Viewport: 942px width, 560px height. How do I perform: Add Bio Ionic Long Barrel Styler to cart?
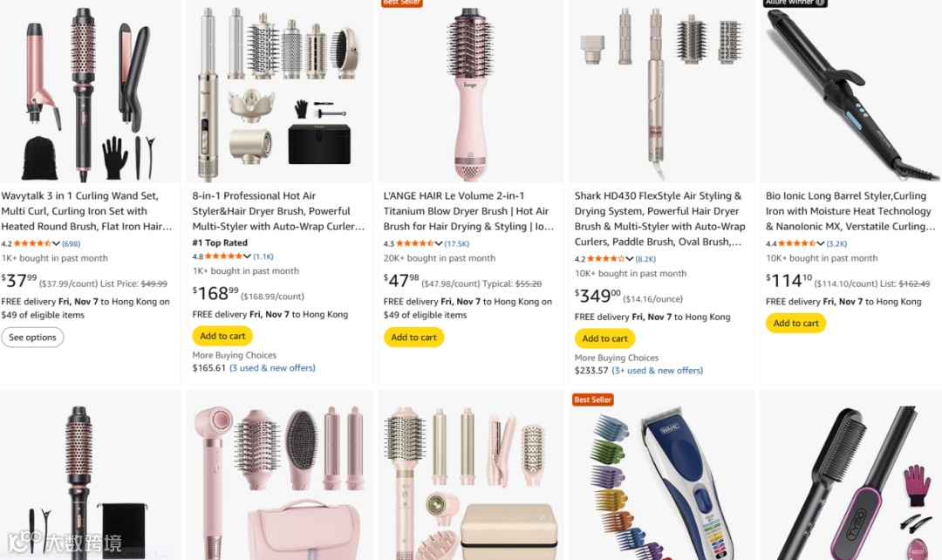[x=796, y=323]
